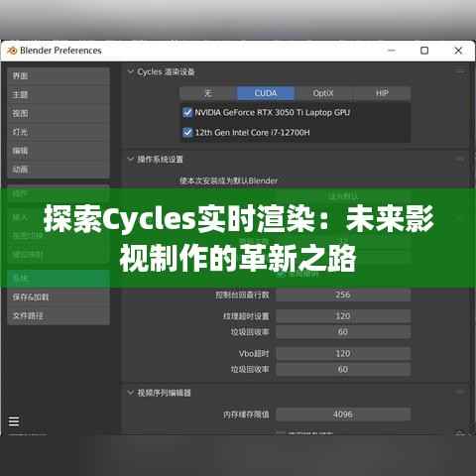476x476 pixels.
Task: Click the Vbo超时 label
Action: click(254, 354)
